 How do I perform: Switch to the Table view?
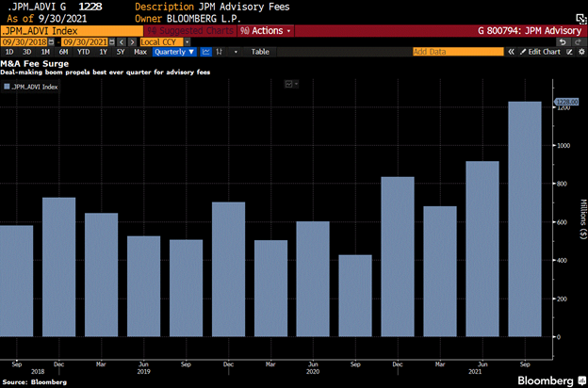260,52
